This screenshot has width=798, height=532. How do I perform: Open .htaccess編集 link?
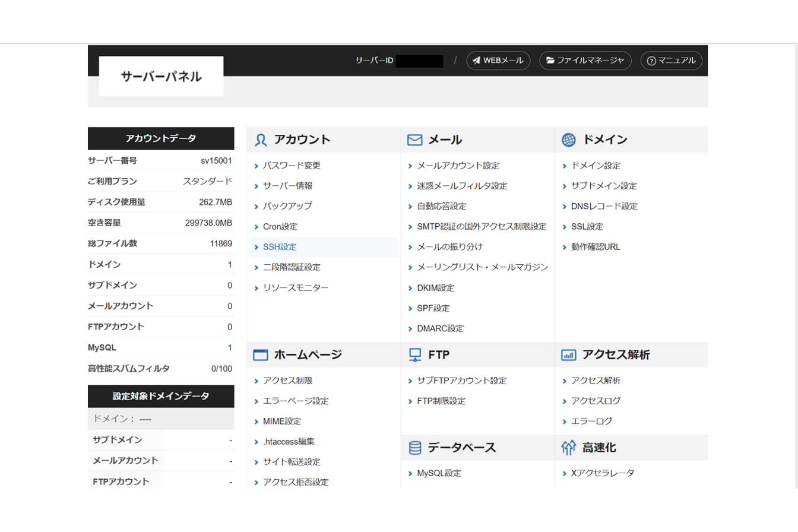[x=289, y=442]
